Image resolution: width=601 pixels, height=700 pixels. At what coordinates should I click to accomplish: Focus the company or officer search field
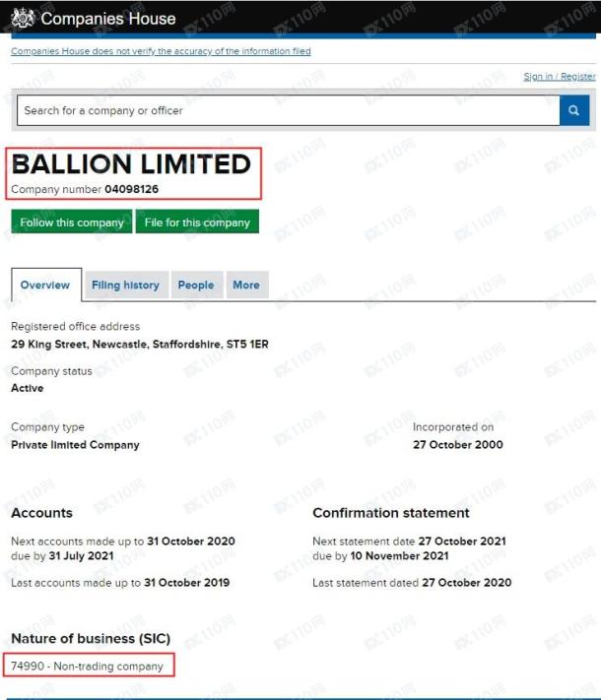[x=289, y=110]
